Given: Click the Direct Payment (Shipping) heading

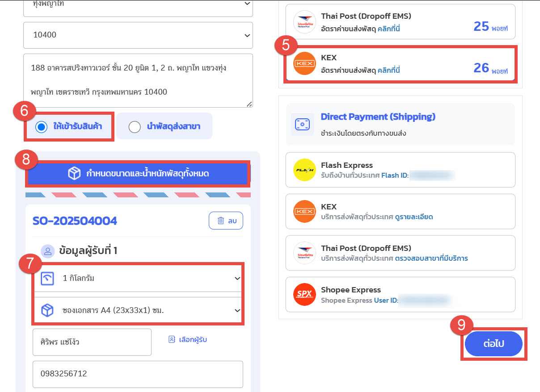Looking at the screenshot, I should click(x=378, y=117).
